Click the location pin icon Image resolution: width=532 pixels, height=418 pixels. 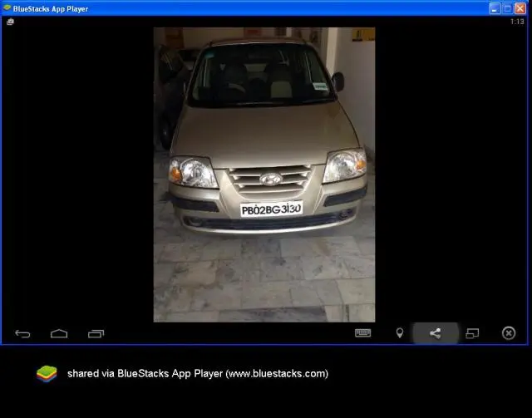click(400, 333)
